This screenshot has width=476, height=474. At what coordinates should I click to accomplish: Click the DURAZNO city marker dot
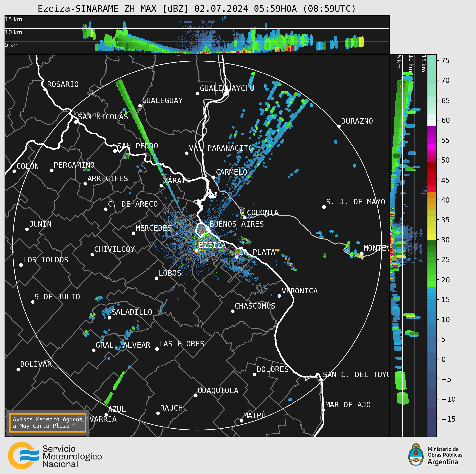pyautogui.click(x=339, y=126)
